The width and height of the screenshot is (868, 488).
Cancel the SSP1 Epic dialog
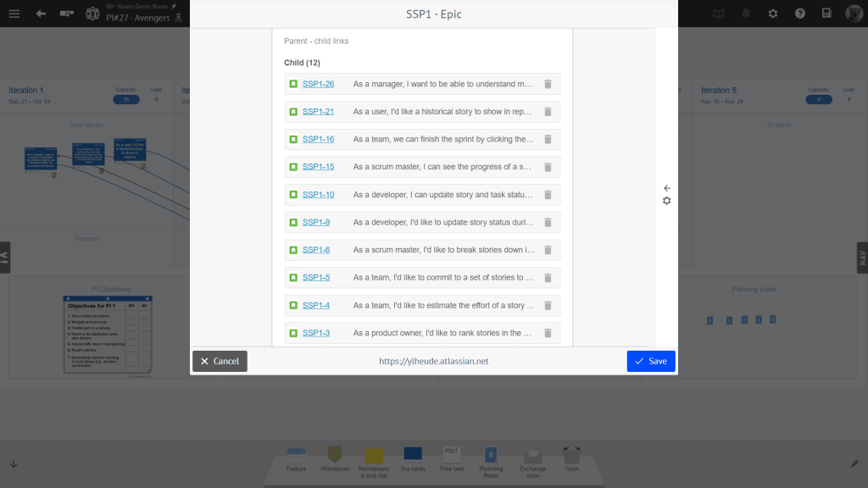coord(219,361)
